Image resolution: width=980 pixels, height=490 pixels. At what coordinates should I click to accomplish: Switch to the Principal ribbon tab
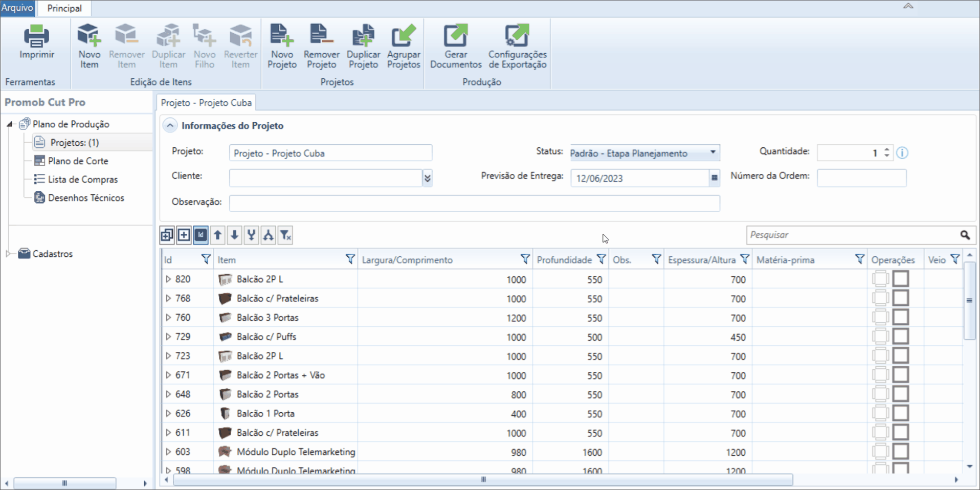(64, 8)
